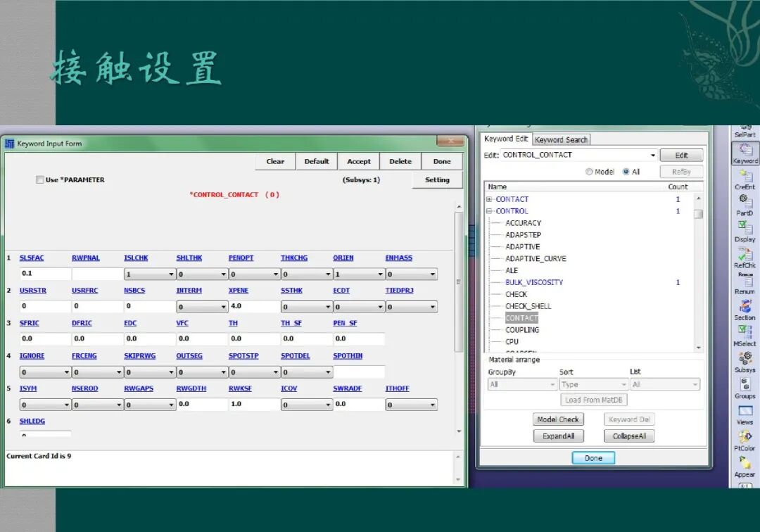The image size is (760, 532).
Task: Collapse the CONTROL tree node
Action: tap(489, 211)
